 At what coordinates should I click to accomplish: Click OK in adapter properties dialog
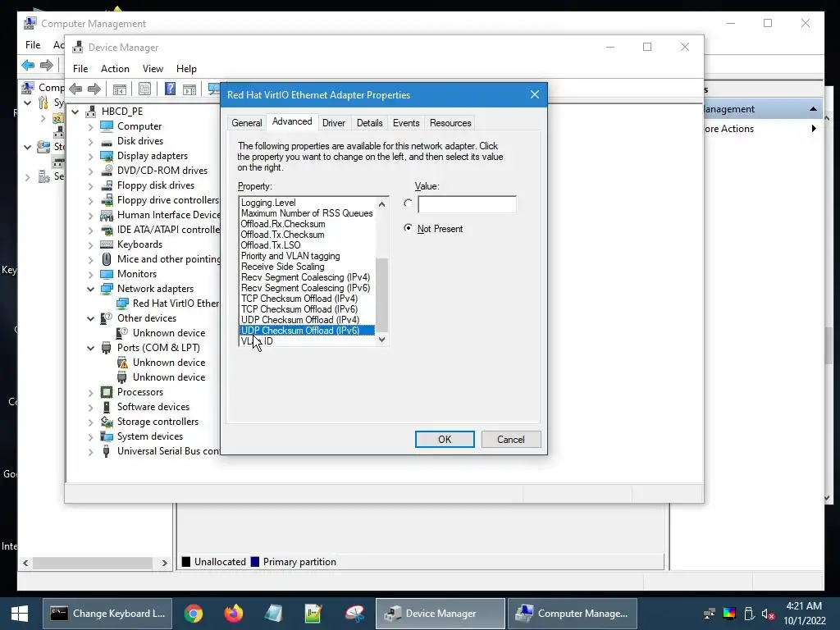(445, 440)
